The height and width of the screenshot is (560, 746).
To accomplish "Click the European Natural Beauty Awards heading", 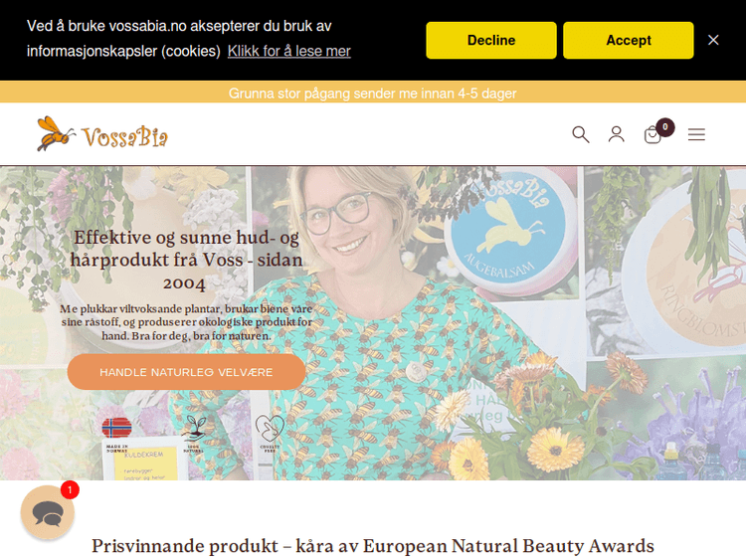I will [373, 546].
